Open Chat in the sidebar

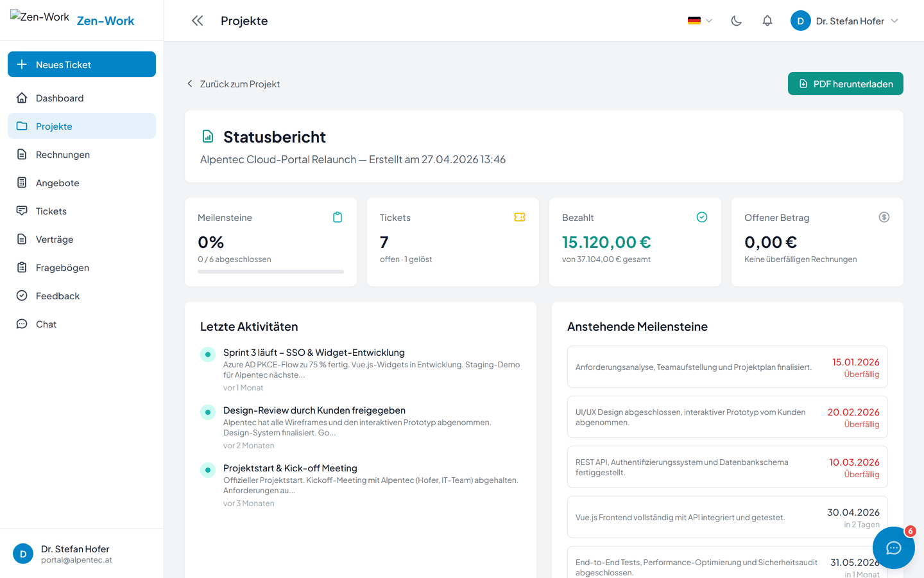[81, 324]
